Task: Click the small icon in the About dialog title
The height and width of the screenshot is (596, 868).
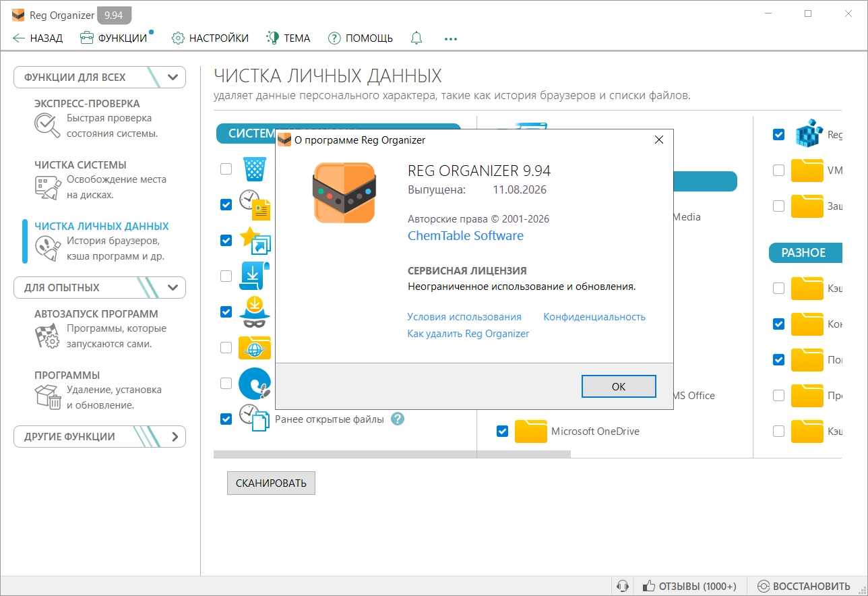Action: pos(284,140)
